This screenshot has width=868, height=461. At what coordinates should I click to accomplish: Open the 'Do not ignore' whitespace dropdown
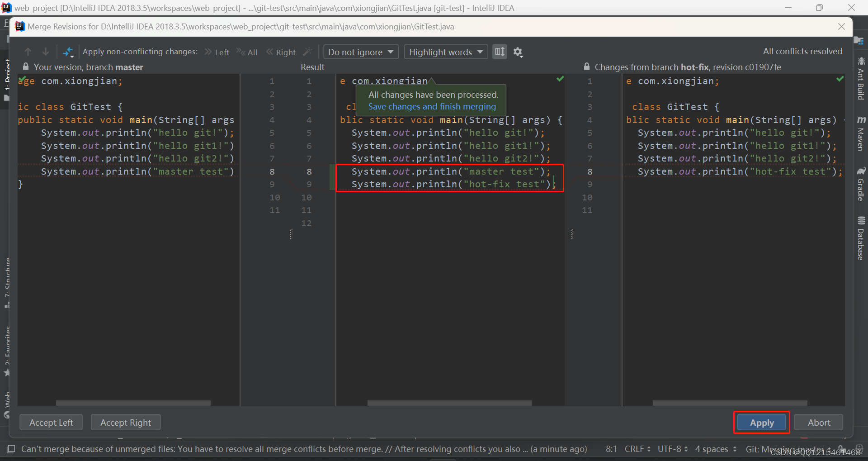pyautogui.click(x=361, y=52)
